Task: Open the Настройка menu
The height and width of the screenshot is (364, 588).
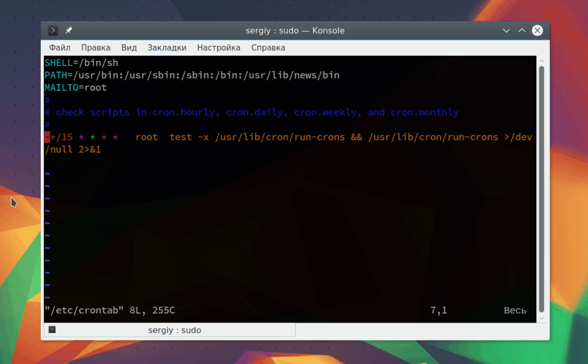Action: point(219,48)
